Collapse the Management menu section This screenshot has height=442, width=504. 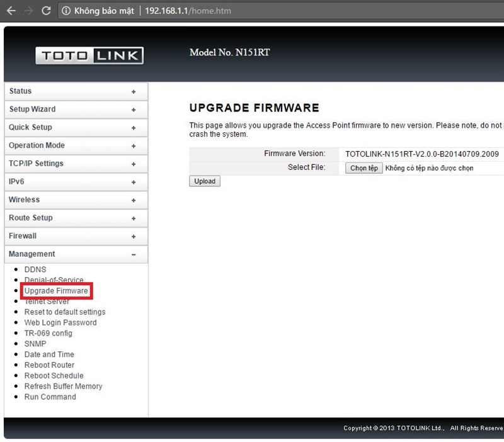tap(76, 254)
